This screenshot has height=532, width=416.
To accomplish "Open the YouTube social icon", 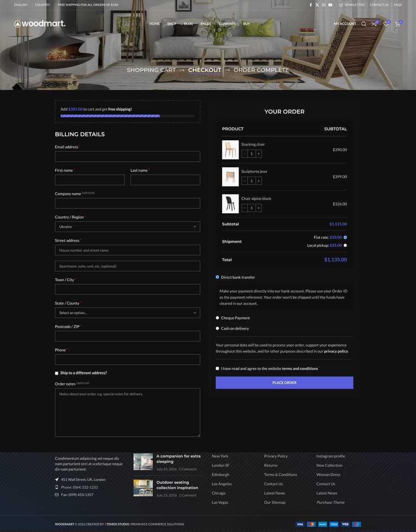I will click(x=330, y=5).
